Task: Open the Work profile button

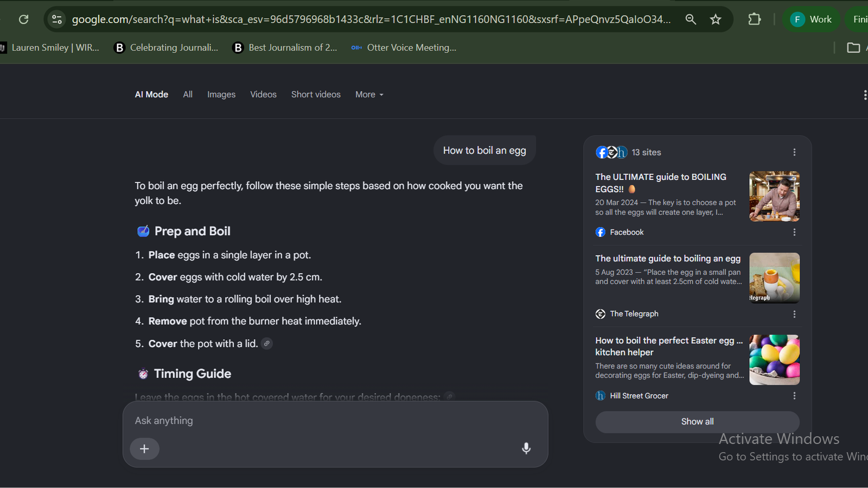Action: click(811, 20)
